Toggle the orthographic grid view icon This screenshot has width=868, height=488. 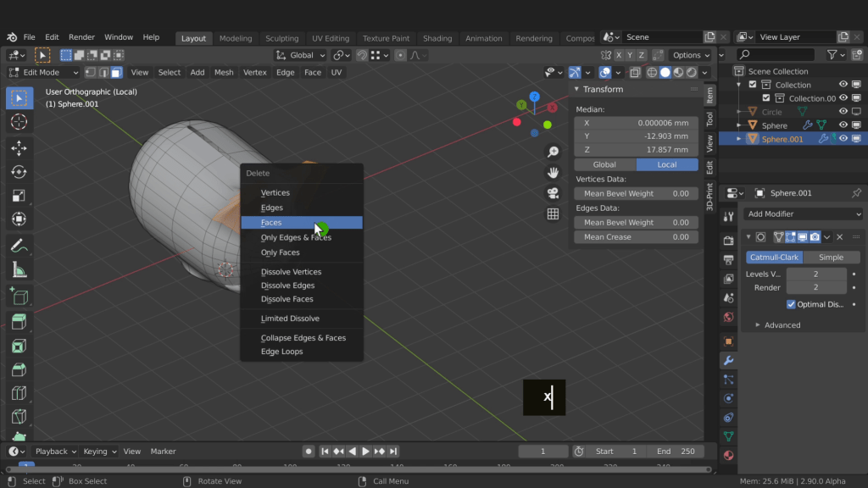pyautogui.click(x=553, y=214)
